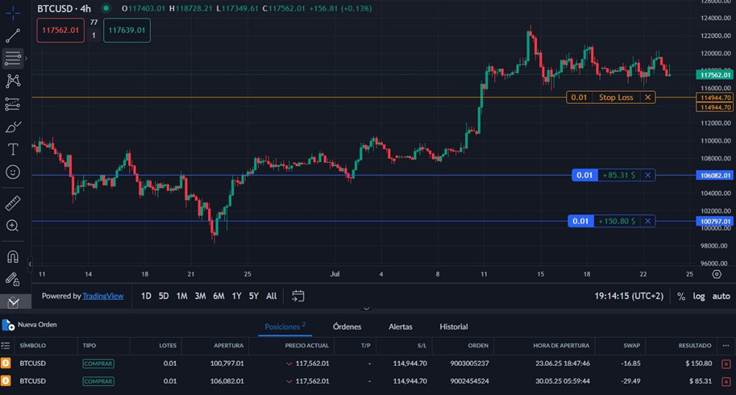Screen dimensions: 736x395
Task: Select the 0.01 lot label at 106082.01 line
Action: coord(584,175)
